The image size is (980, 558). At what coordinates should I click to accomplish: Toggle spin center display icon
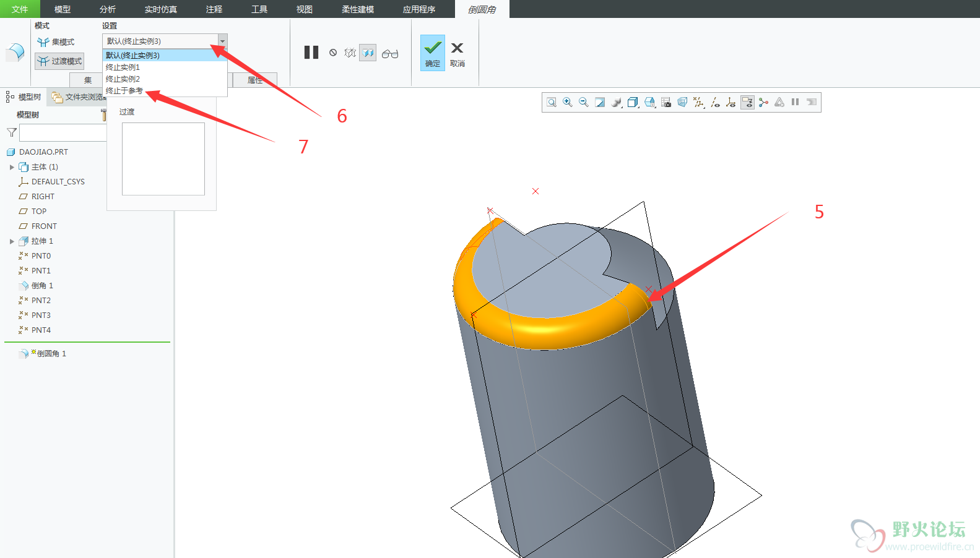pyautogui.click(x=731, y=102)
